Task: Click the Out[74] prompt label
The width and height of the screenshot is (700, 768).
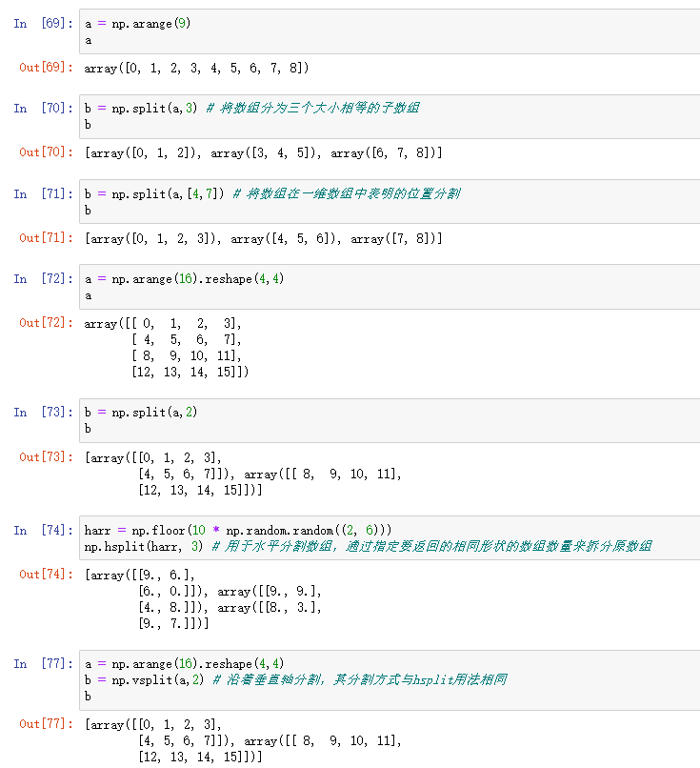Action: (x=46, y=574)
